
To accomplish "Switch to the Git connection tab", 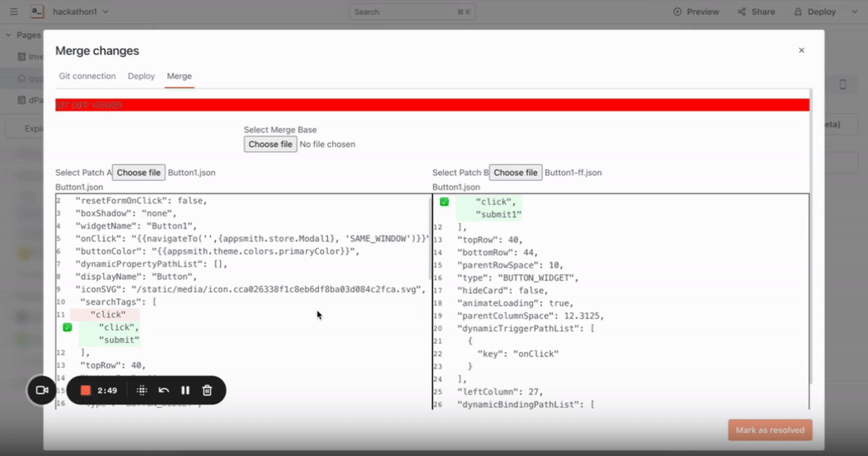I will pyautogui.click(x=87, y=76).
